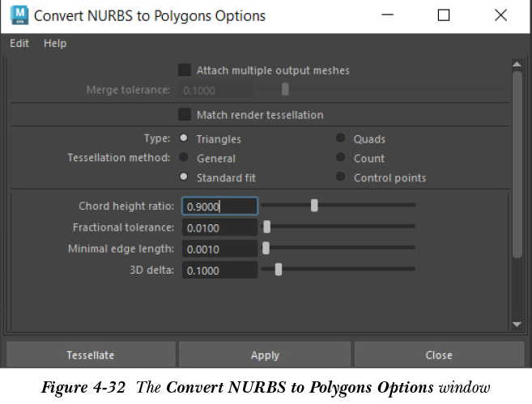Click the Close button at bottom

click(438, 355)
